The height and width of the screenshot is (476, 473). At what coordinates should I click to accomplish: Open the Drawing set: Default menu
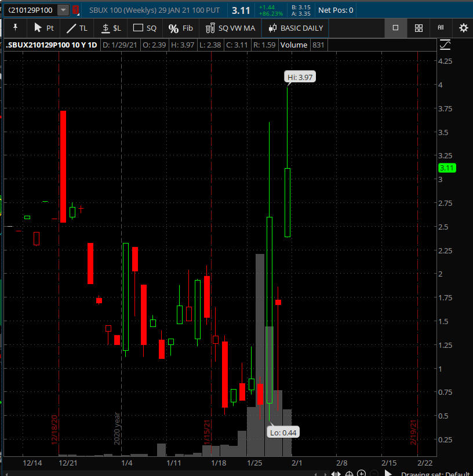(x=435, y=474)
